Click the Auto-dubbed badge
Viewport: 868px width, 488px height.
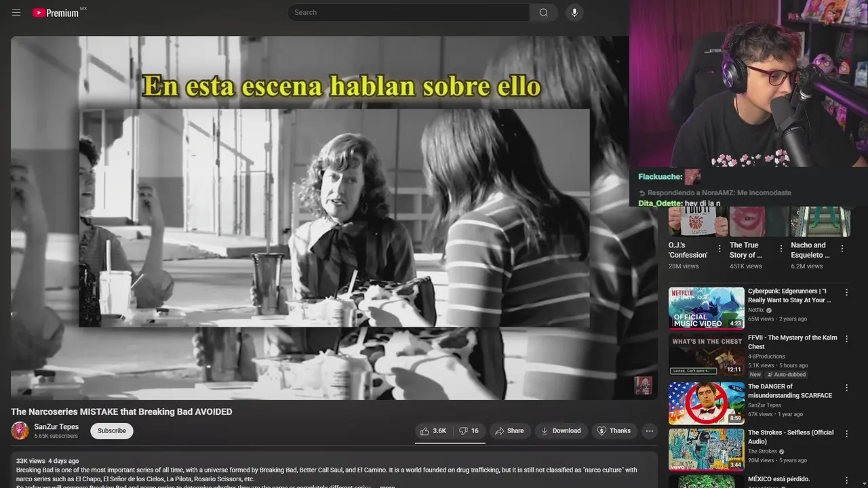tap(787, 374)
